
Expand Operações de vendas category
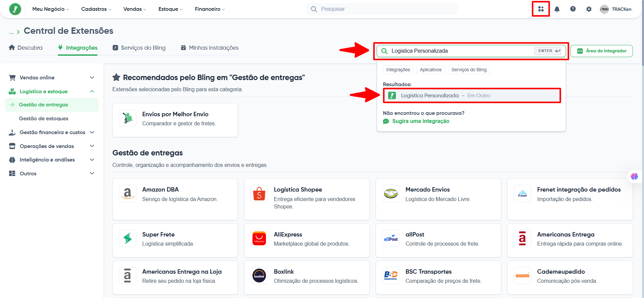[52, 146]
